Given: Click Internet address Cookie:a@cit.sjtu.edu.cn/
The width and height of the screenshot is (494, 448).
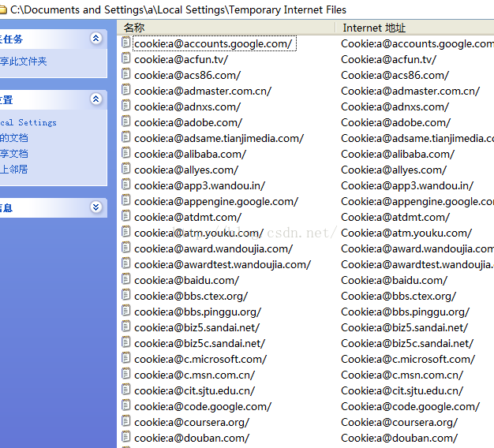Looking at the screenshot, I should click(x=402, y=390).
